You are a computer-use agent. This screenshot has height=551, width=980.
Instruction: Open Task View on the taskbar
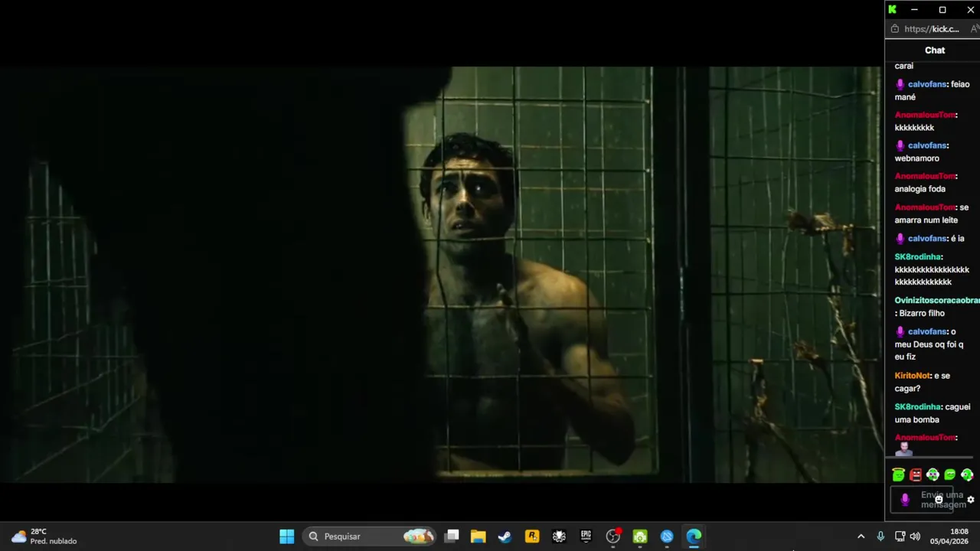point(452,536)
